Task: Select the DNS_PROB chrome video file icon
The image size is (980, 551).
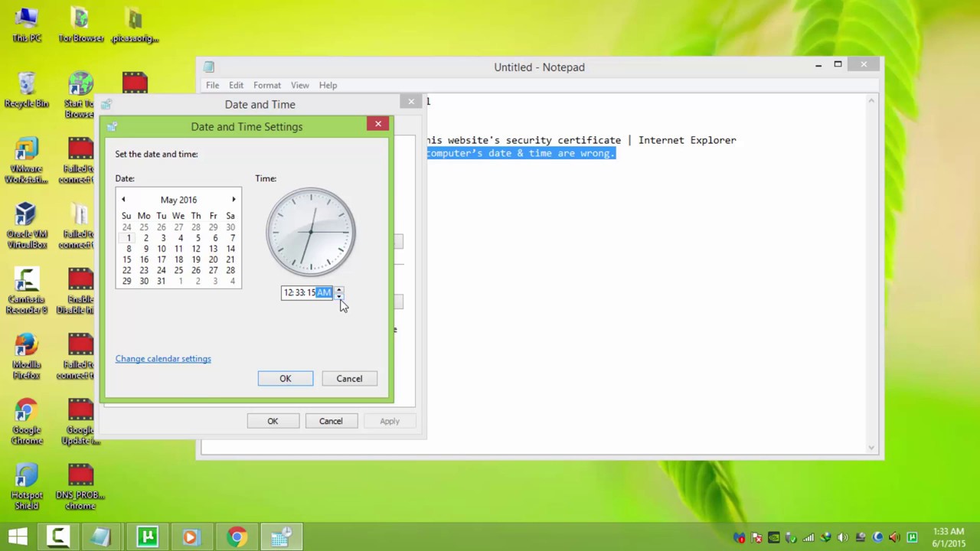Action: tap(80, 487)
